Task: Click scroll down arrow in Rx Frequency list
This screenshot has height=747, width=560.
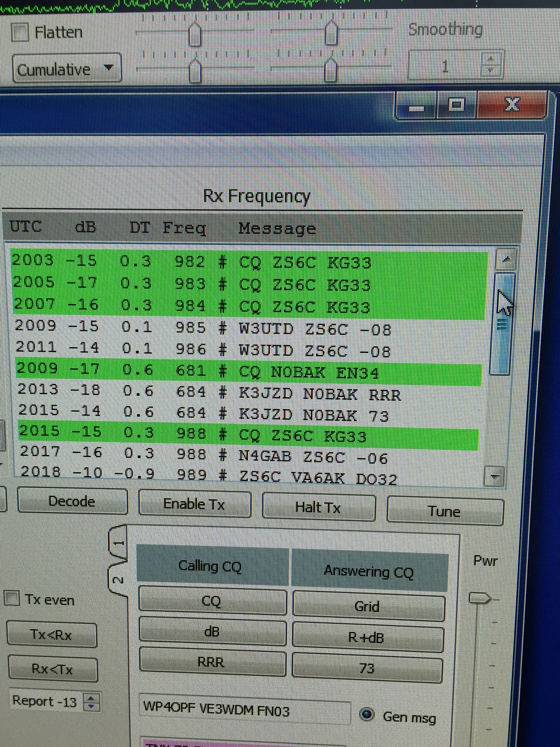Action: click(x=495, y=477)
